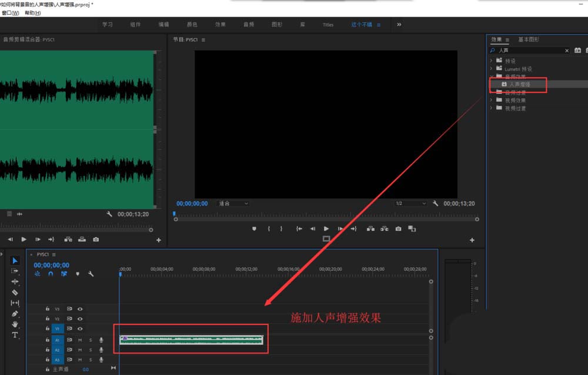The height and width of the screenshot is (375, 588).
Task: Switch to the 基本图形 tab
Action: [x=529, y=39]
